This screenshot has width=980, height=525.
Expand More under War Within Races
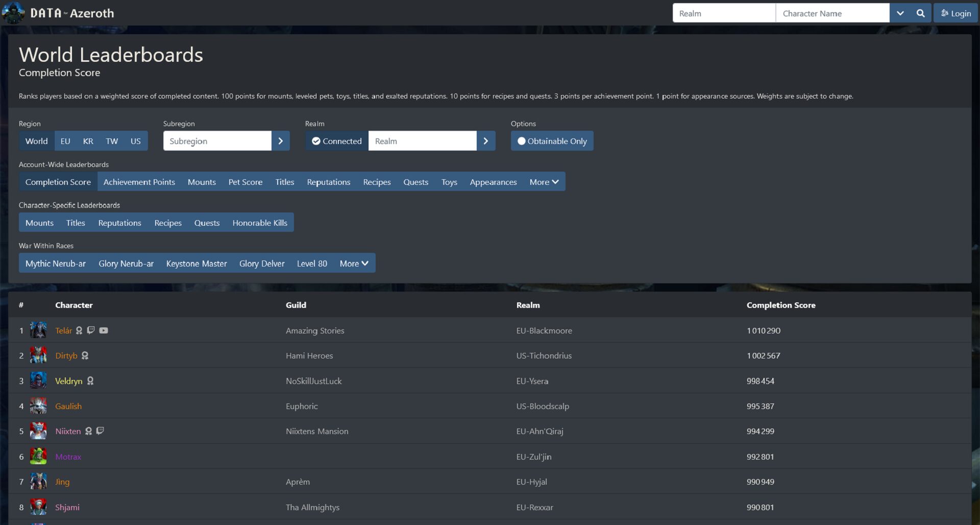coord(354,264)
